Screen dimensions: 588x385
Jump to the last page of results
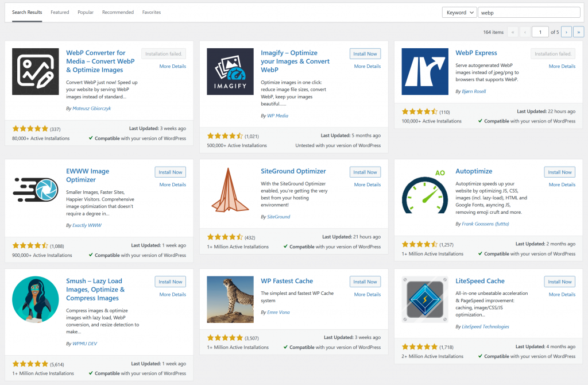579,32
